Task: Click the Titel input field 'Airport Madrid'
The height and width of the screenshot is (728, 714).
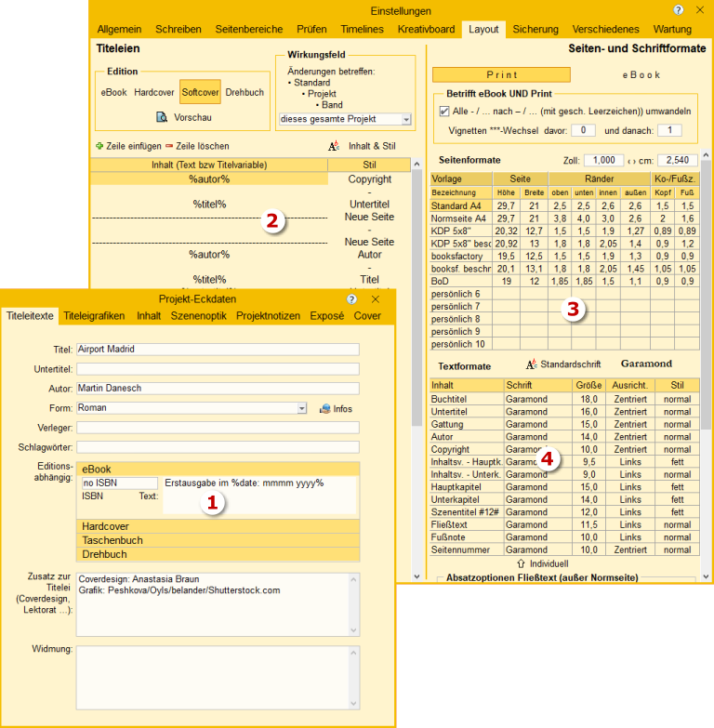Action: tap(218, 350)
